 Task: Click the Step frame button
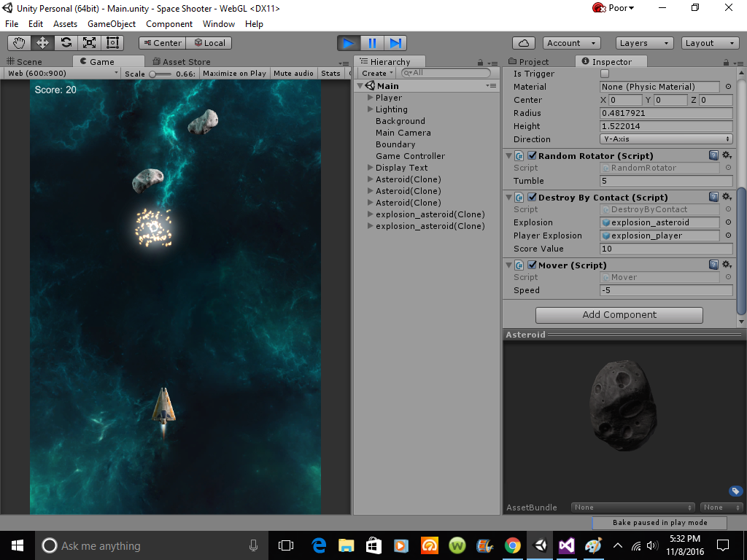pyautogui.click(x=395, y=43)
